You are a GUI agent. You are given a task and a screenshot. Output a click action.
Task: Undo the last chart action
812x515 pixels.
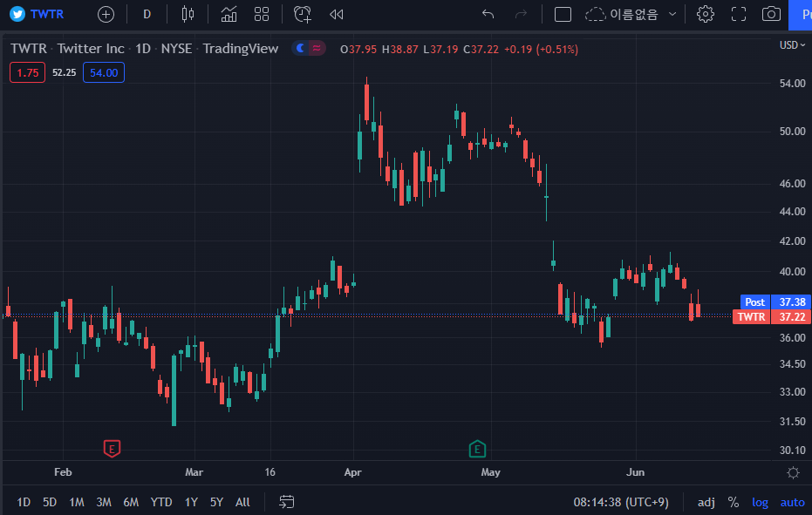pyautogui.click(x=488, y=15)
